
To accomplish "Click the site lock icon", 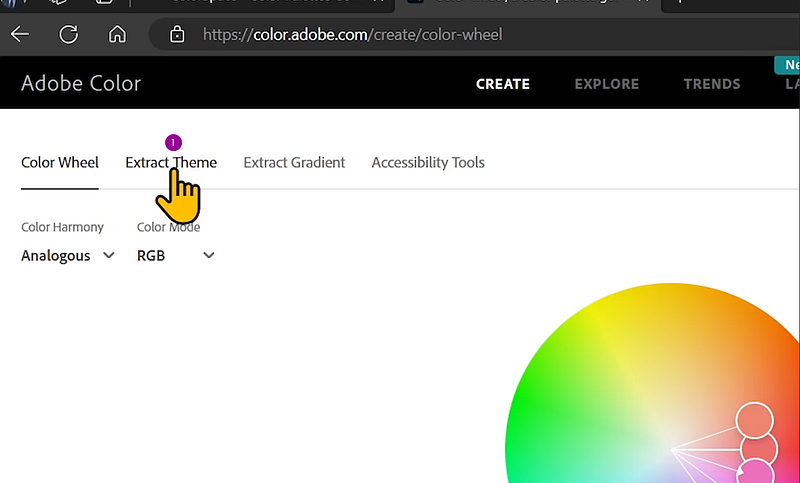I will (177, 35).
